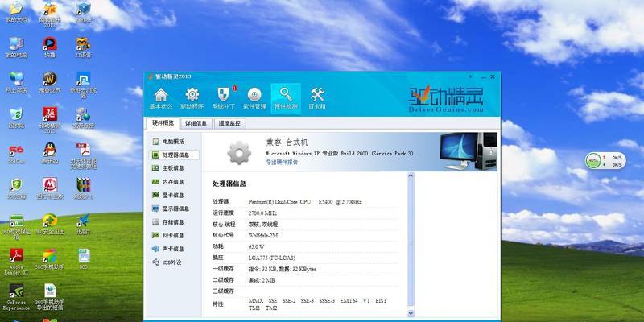
Task: Open GeForce Experience desktop shortcut
Action: click(x=16, y=297)
